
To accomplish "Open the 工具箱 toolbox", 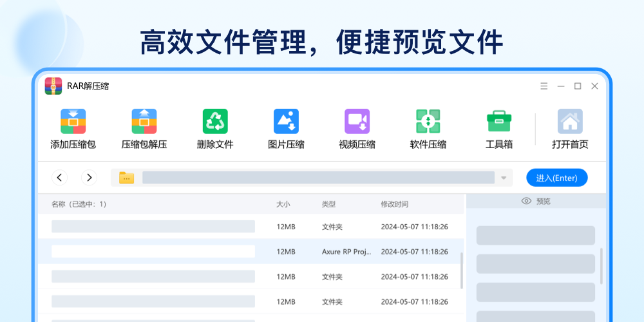I will [x=498, y=121].
